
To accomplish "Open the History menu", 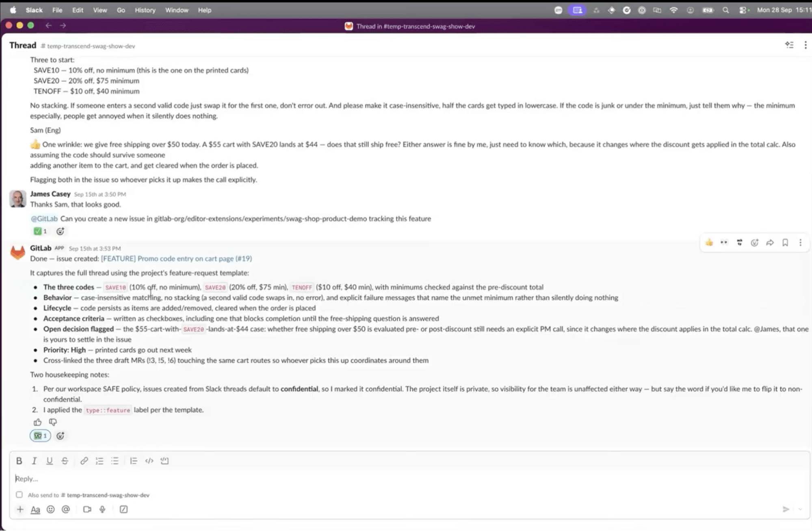I will pos(145,10).
